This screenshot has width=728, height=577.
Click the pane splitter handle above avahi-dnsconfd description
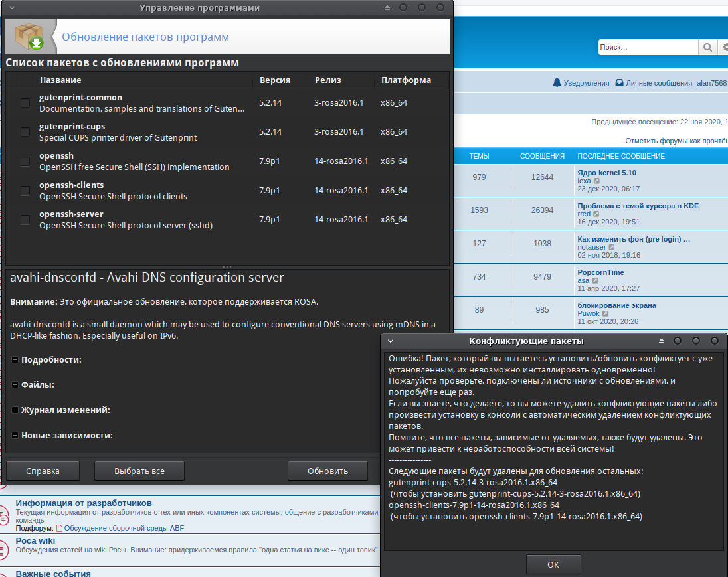(x=227, y=267)
